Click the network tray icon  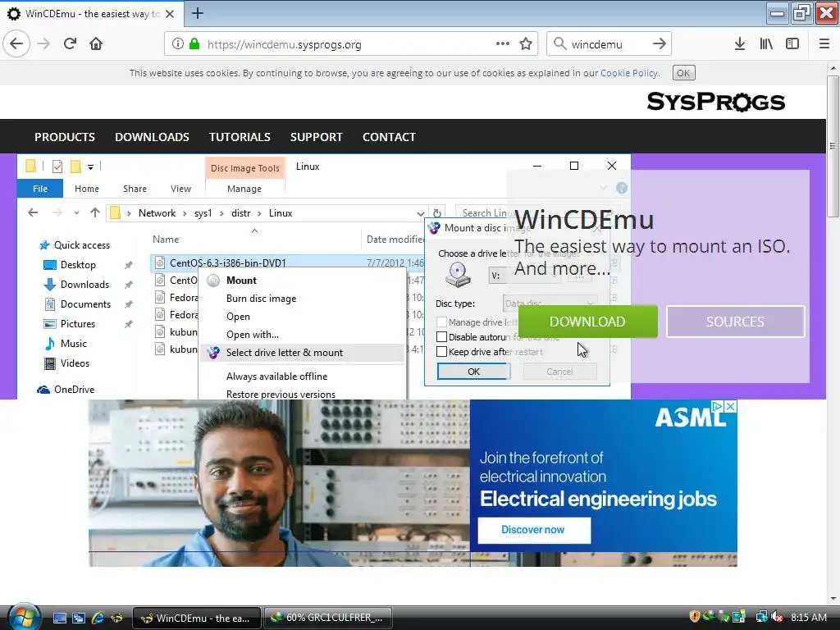click(760, 617)
